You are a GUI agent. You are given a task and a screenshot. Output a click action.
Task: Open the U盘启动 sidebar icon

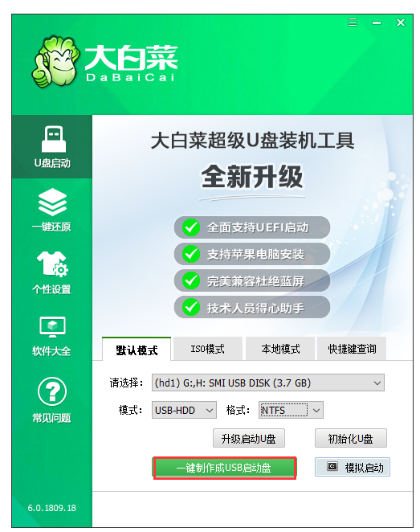coord(53,139)
